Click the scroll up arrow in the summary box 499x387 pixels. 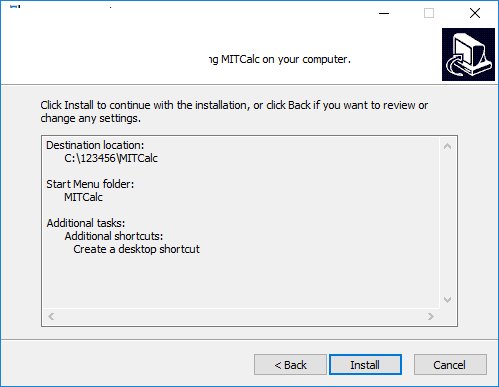click(447, 146)
